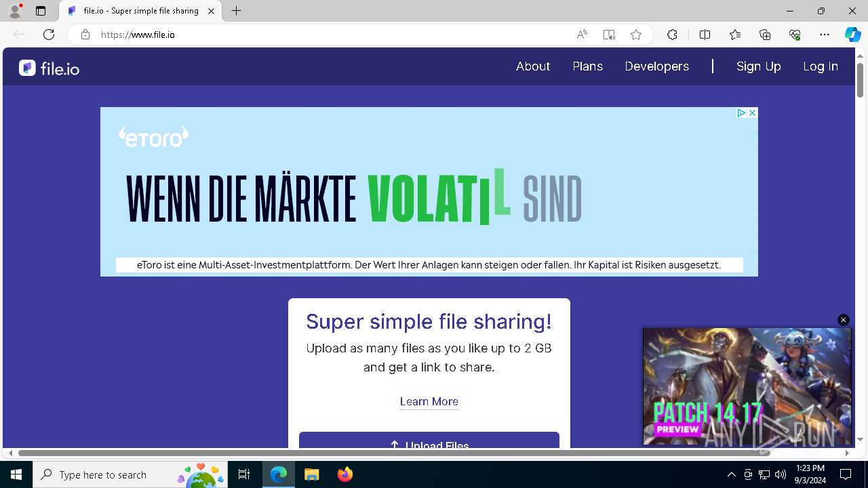This screenshot has width=868, height=488.
Task: Open Immersive Reader icon
Action: [609, 35]
